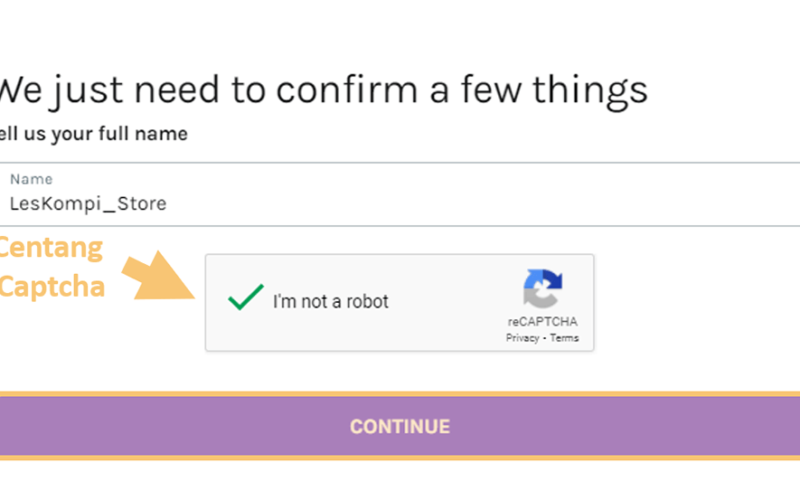Image resolution: width=800 pixels, height=500 pixels.
Task: Click the "Captcha" orange annotation word
Action: (52, 286)
